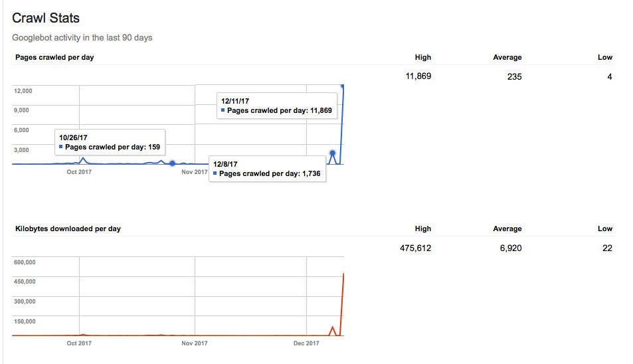Click Pages crawled per day chart title
Image resolution: width=633 pixels, height=364 pixels.
(x=54, y=57)
